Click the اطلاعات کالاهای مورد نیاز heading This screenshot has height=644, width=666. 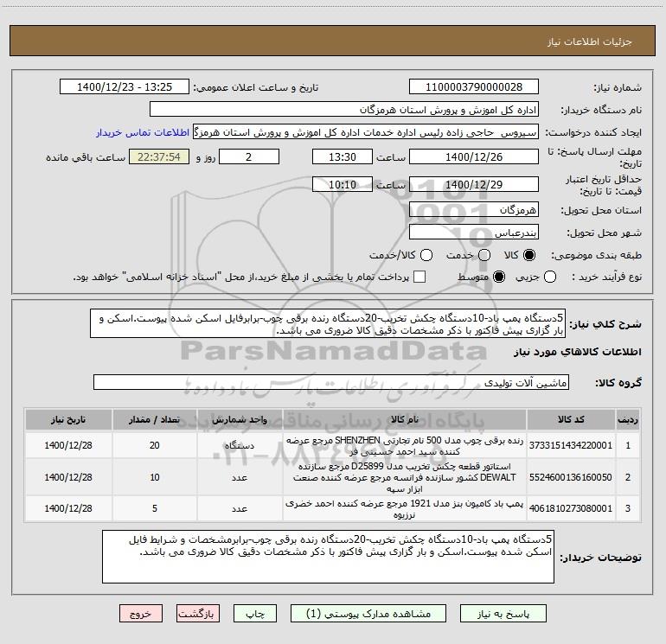coord(577,352)
